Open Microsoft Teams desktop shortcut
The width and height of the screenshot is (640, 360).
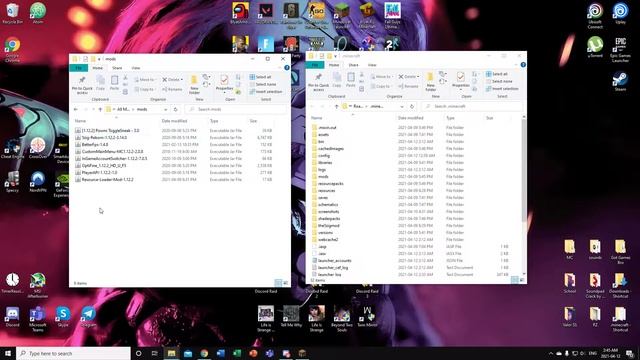click(38, 319)
